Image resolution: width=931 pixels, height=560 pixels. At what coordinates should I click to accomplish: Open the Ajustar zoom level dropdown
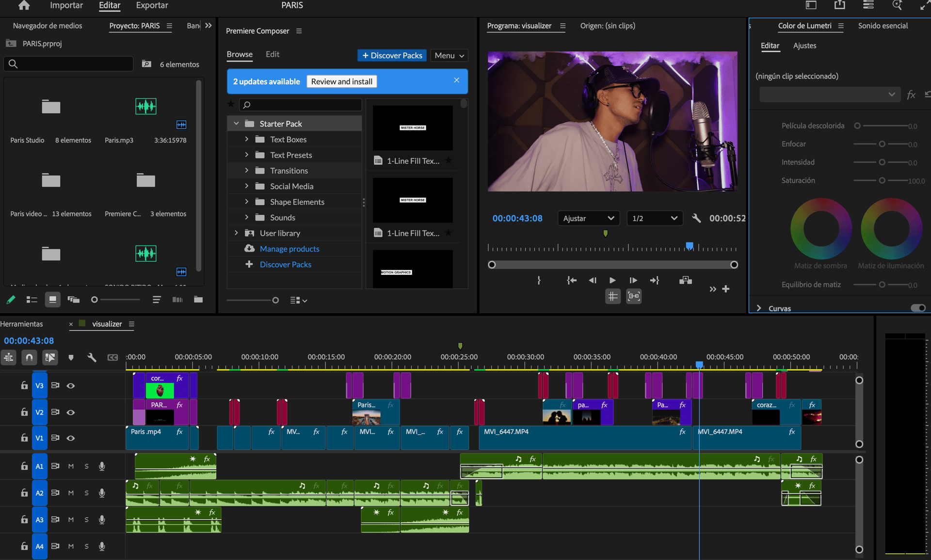click(588, 218)
